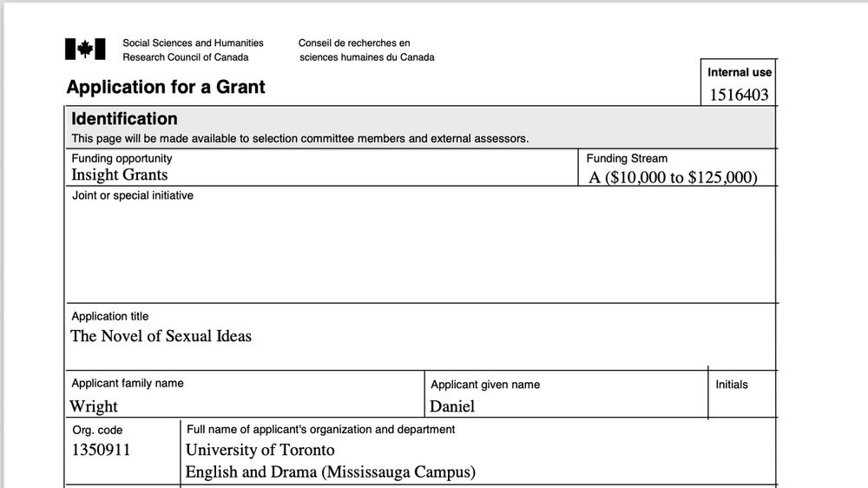
Task: Click the Canada flag logo
Action: point(85,49)
